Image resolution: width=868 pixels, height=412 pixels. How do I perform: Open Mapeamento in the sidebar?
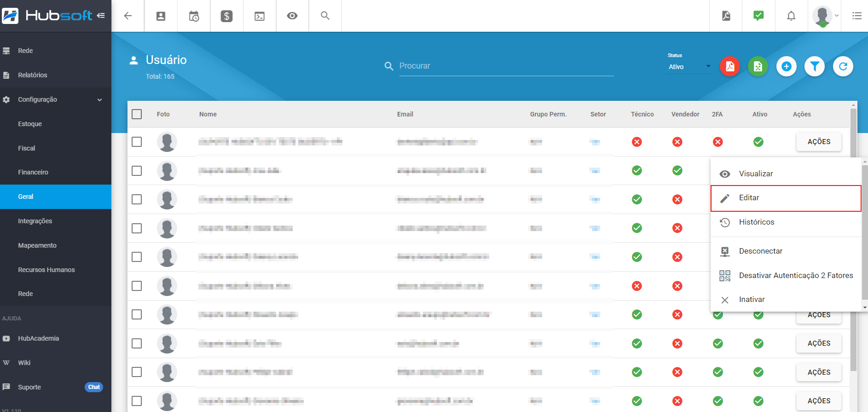(x=56, y=245)
